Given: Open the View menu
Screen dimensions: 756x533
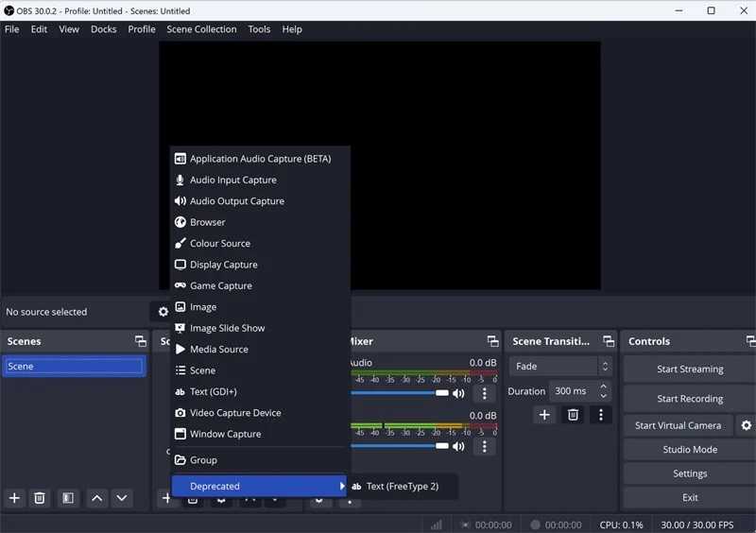Looking at the screenshot, I should [69, 29].
